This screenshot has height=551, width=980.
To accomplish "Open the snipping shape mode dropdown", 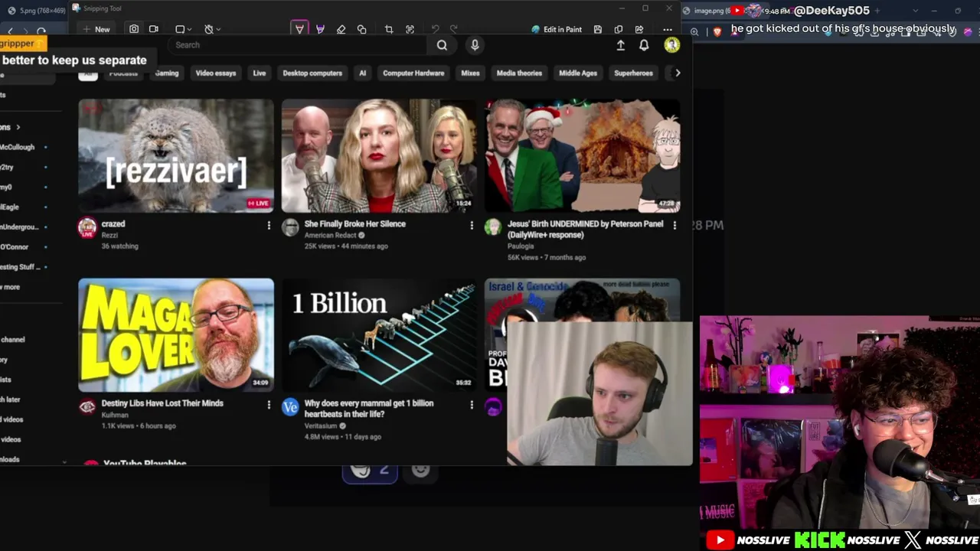I will pyautogui.click(x=184, y=29).
